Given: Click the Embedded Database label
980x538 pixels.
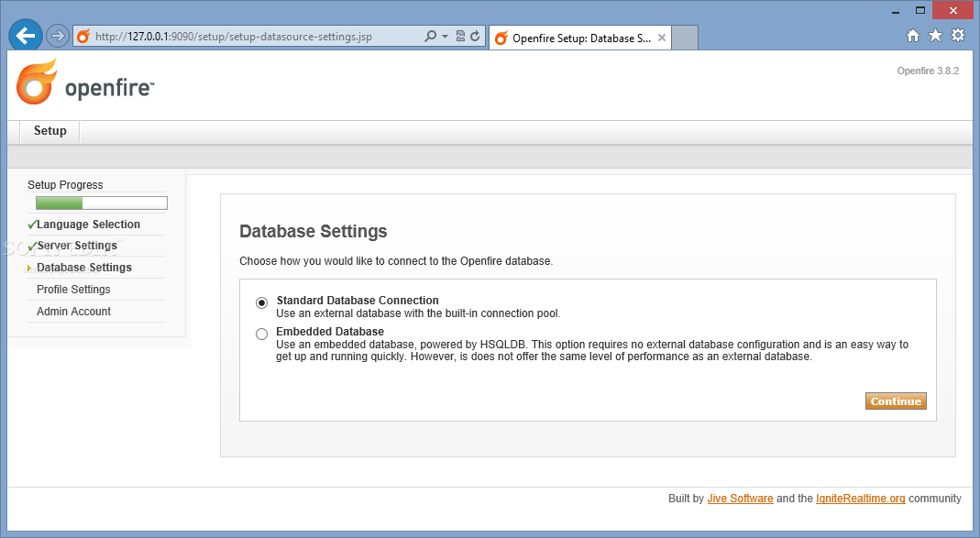Looking at the screenshot, I should point(330,332).
